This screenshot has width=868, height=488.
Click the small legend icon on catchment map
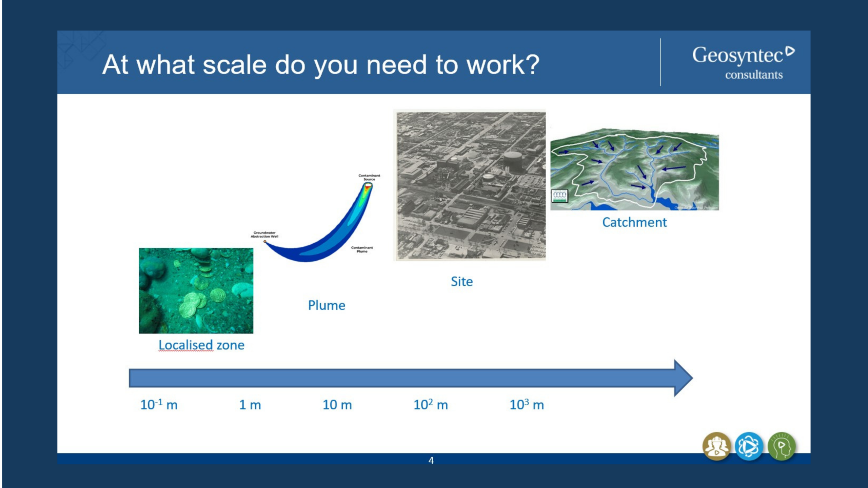pos(559,196)
